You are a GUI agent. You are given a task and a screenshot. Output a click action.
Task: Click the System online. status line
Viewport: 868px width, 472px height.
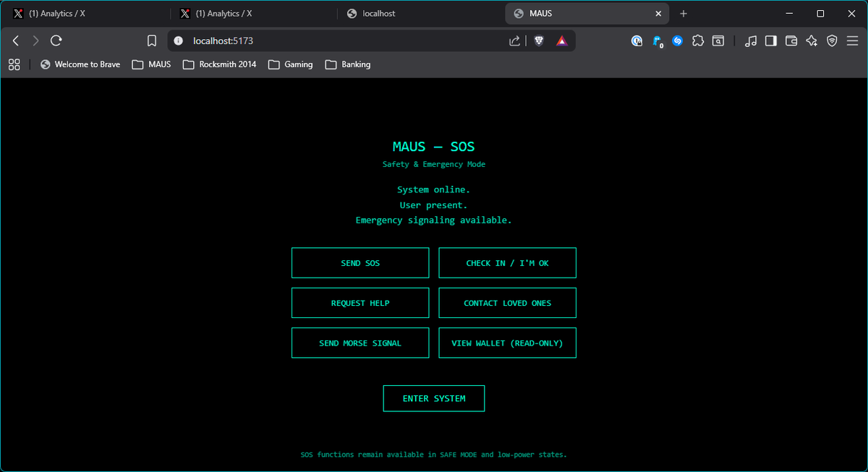tap(434, 189)
